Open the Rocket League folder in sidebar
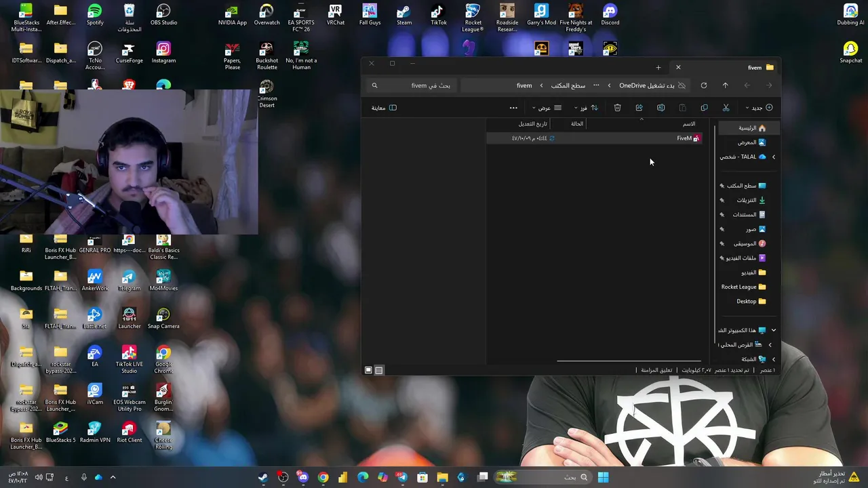 tap(743, 287)
